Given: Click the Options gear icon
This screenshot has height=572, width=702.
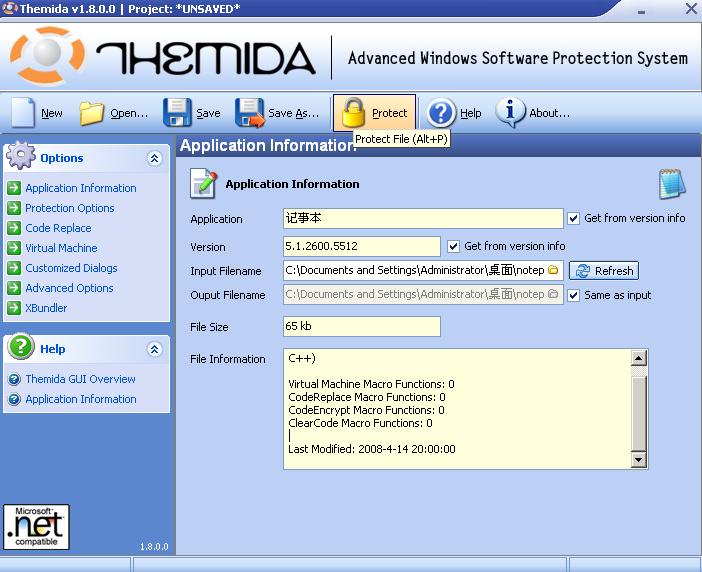Looking at the screenshot, I should pyautogui.click(x=21, y=155).
